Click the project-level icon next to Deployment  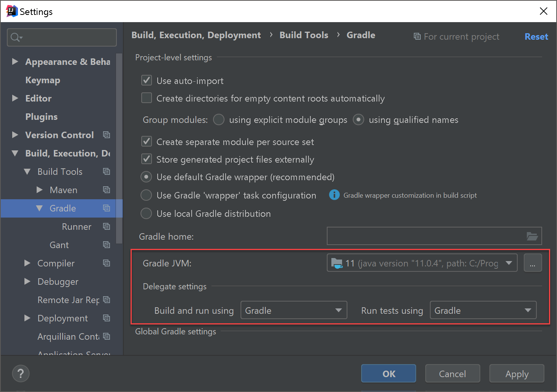click(107, 318)
